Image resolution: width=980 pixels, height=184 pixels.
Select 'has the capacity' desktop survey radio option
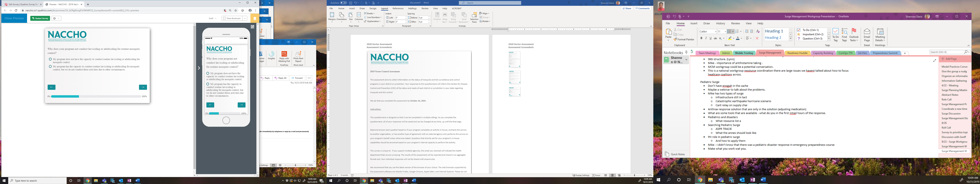click(50, 66)
